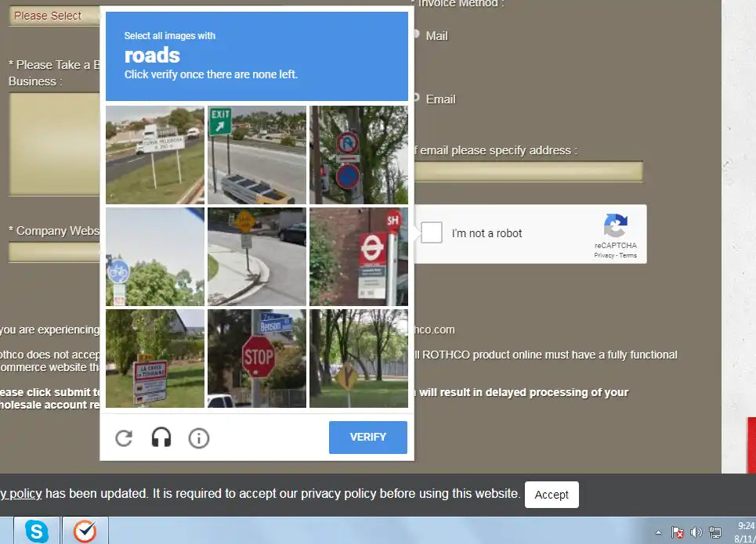Image resolution: width=756 pixels, height=544 pixels.
Task: Check the I'm not a robot box
Action: 432,233
